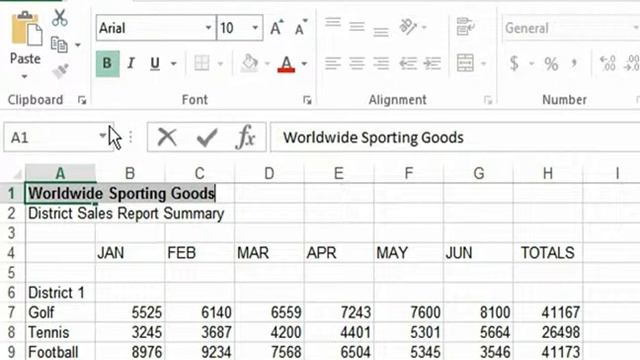Open General number format box
Viewport: 640px width, 360px height.
571,28
